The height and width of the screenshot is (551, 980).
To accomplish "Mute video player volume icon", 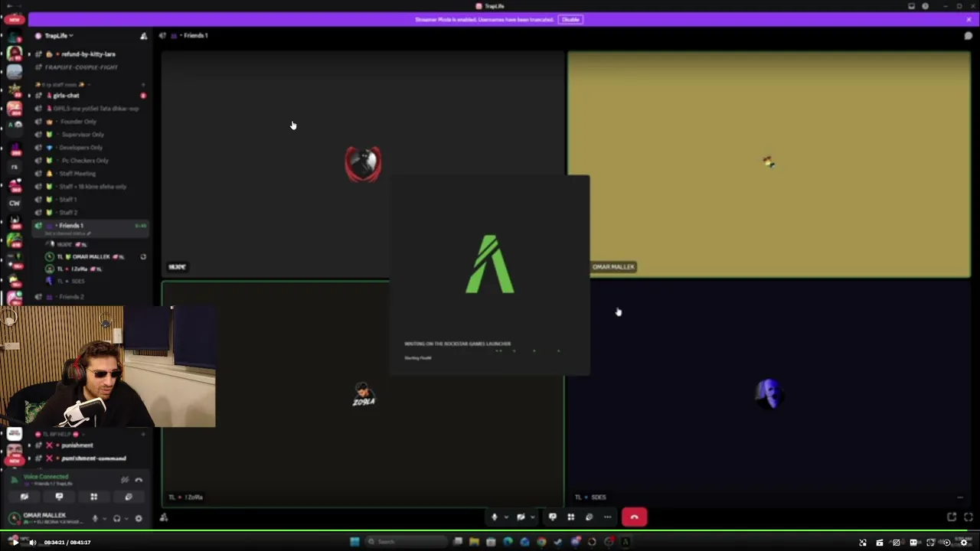I will (x=32, y=542).
